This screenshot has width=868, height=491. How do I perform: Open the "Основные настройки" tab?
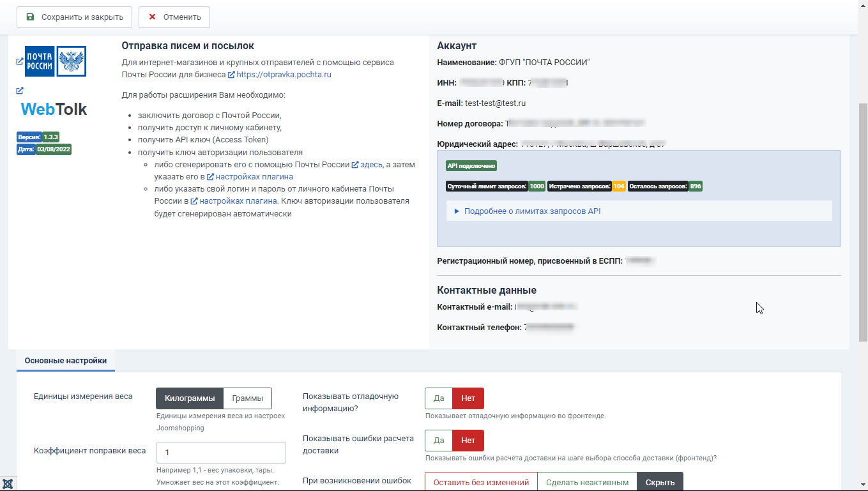66,361
